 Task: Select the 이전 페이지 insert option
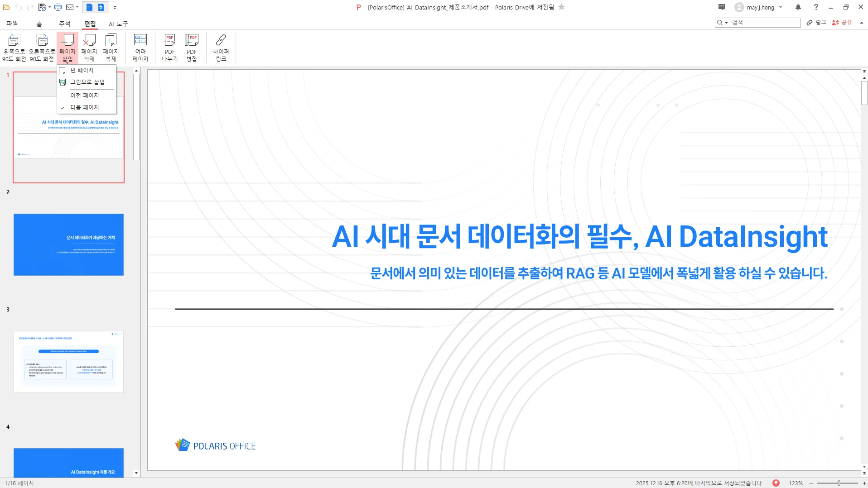click(x=86, y=95)
